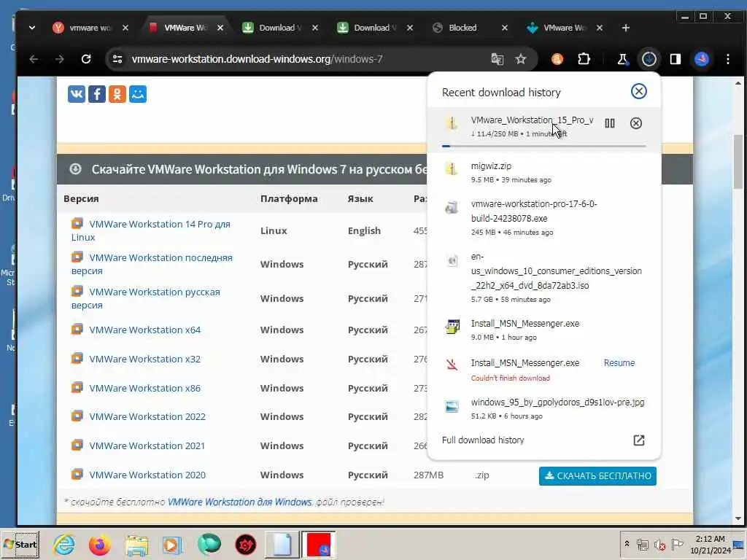The width and height of the screenshot is (747, 560).
Task: Switch to the 'vmware wo' Yandex tab
Action: [90, 28]
